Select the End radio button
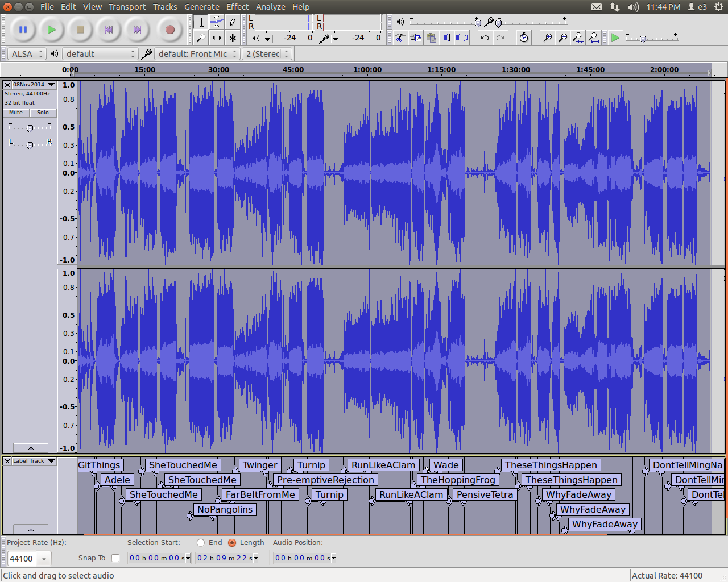This screenshot has height=582, width=728. click(x=201, y=543)
